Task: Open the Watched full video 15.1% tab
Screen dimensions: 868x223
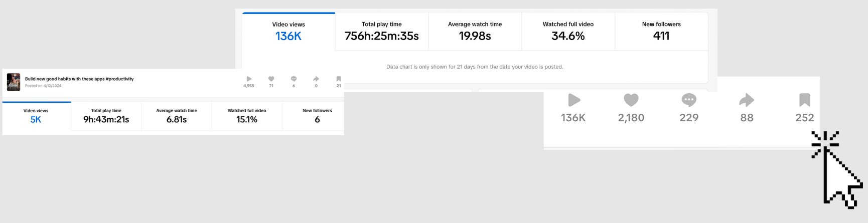Action: click(247, 116)
